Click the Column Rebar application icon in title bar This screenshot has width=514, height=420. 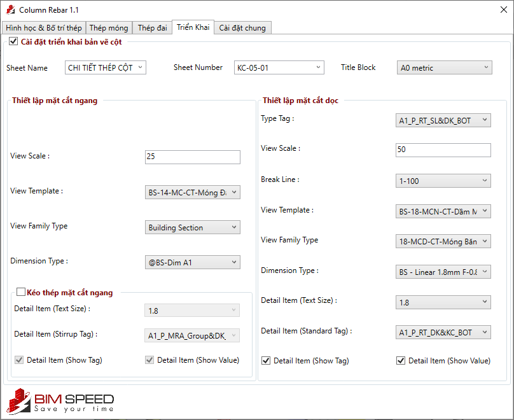pos(10,10)
